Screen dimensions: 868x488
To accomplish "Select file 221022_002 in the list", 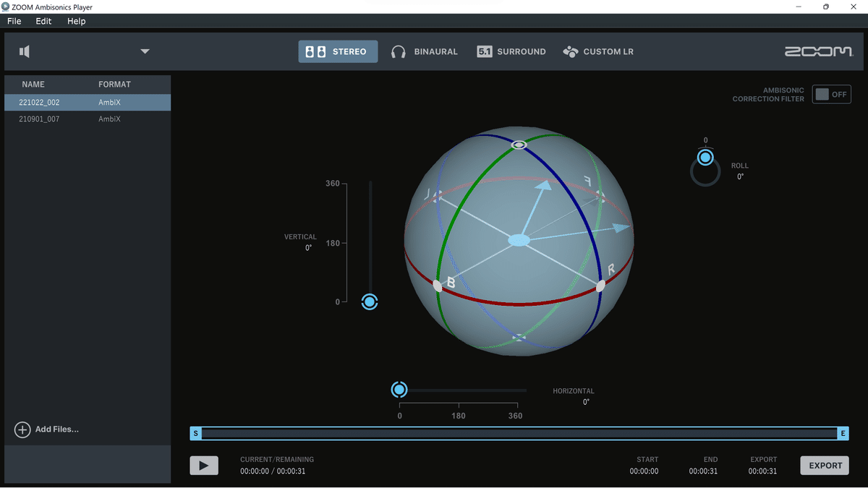I will click(88, 102).
